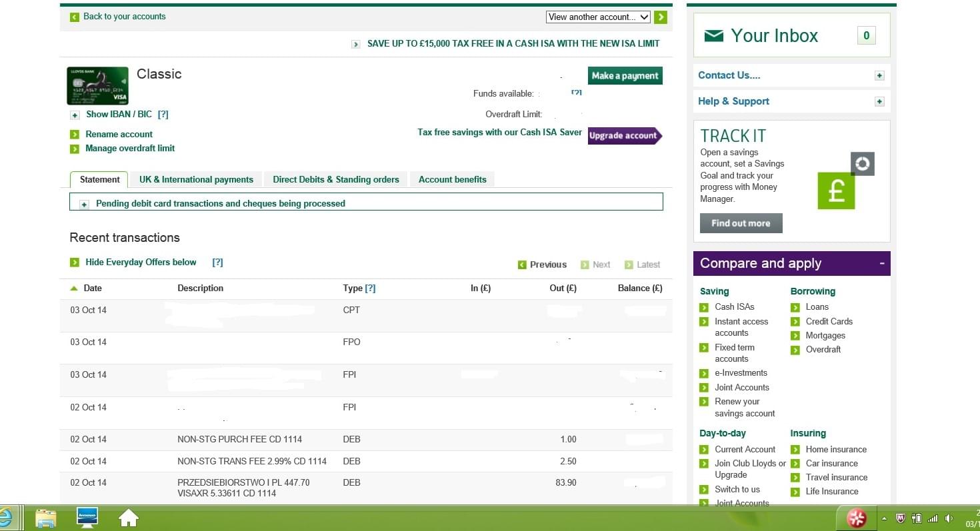Image resolution: width=980 pixels, height=531 pixels.
Task: Click the Lloyds Visa debit card image
Action: [x=97, y=86]
